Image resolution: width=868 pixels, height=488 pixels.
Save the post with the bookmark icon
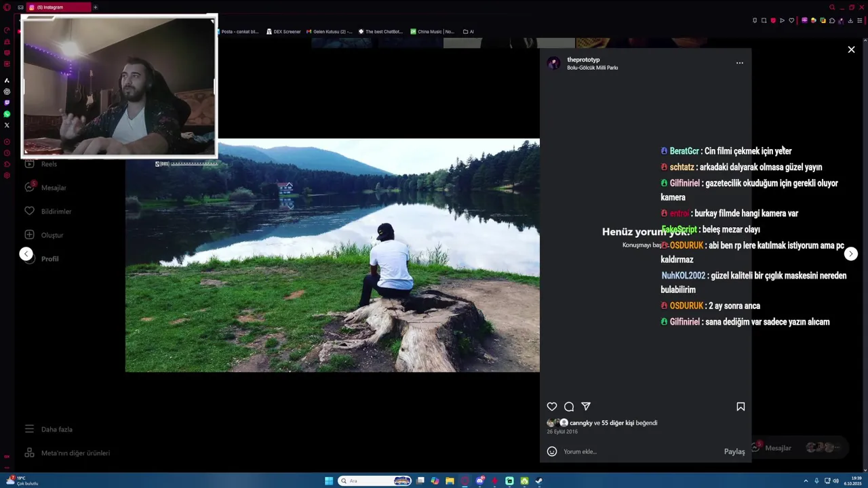tap(741, 407)
